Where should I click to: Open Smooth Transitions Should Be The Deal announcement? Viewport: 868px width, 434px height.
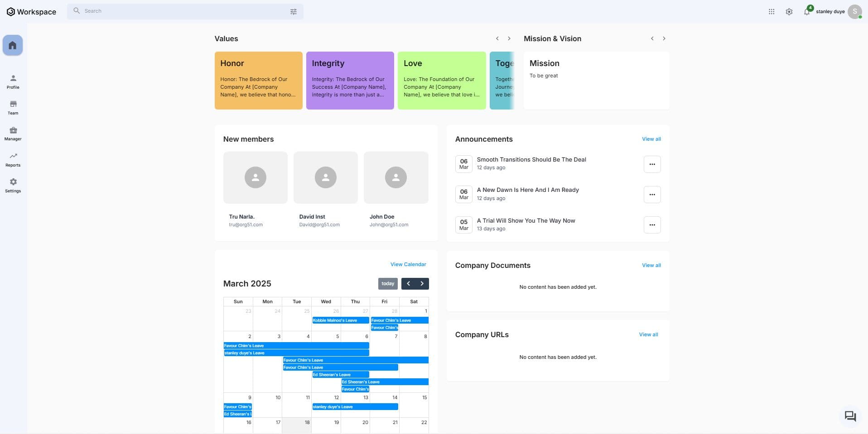tap(531, 159)
